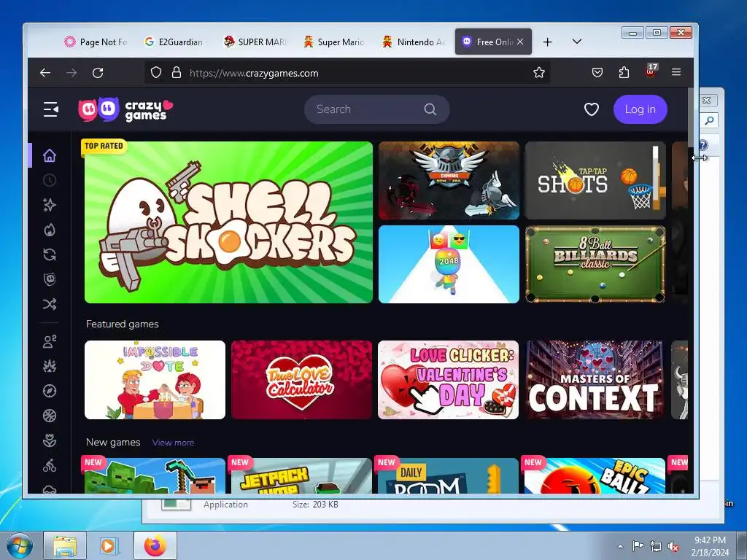This screenshot has height=560, width=747.
Task: Reload the page with refresh icon
Action: (98, 73)
